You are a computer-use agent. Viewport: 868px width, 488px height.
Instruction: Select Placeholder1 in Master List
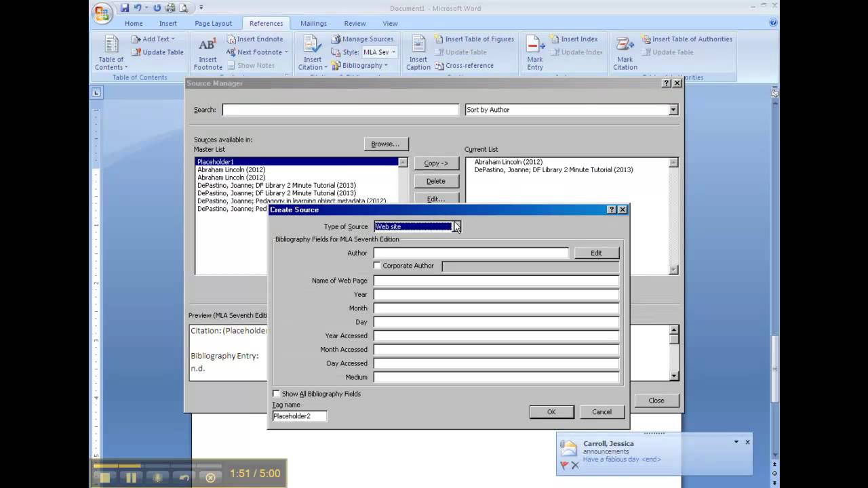point(296,162)
